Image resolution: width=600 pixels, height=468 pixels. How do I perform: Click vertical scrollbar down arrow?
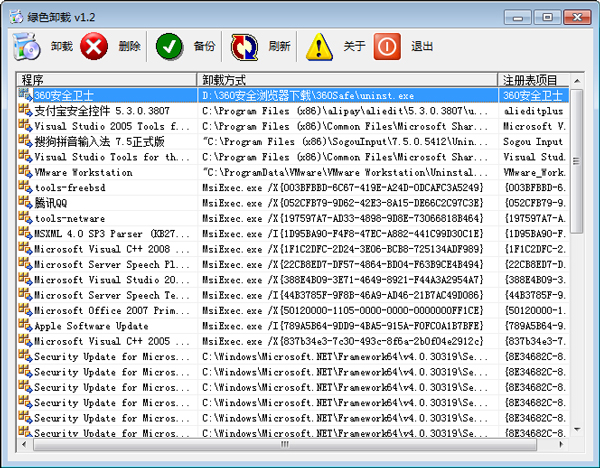577,429
